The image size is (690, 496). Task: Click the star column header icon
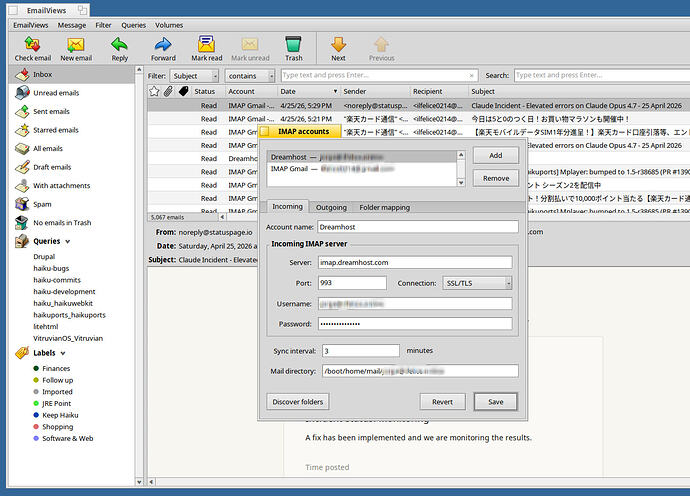coord(154,91)
